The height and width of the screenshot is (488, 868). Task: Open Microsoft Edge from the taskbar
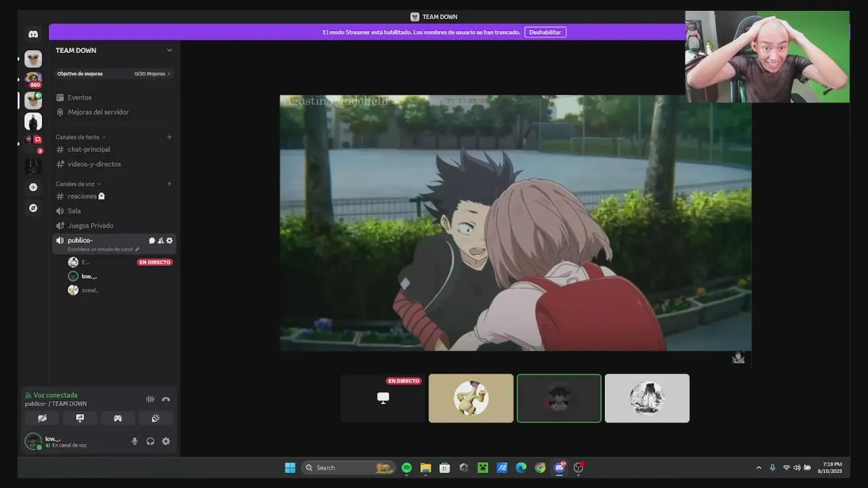tap(521, 468)
